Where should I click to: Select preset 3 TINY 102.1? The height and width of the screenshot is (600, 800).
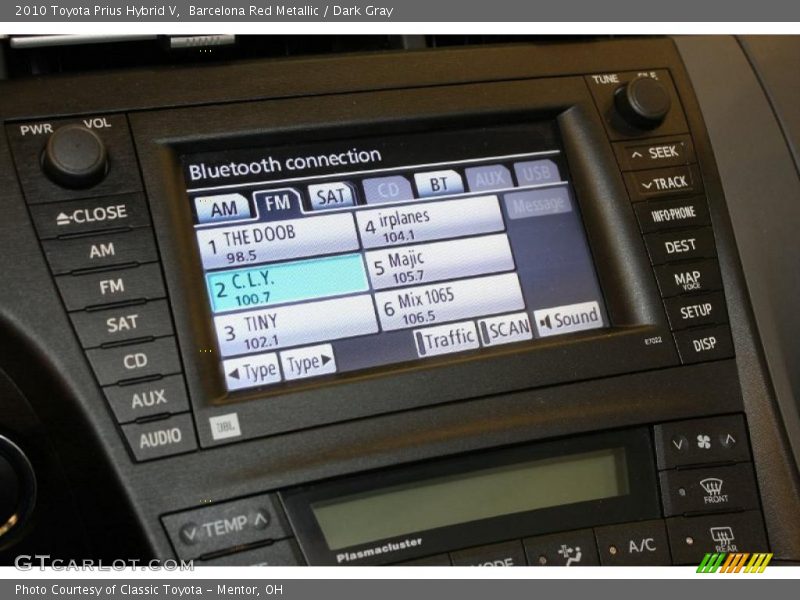[295, 328]
